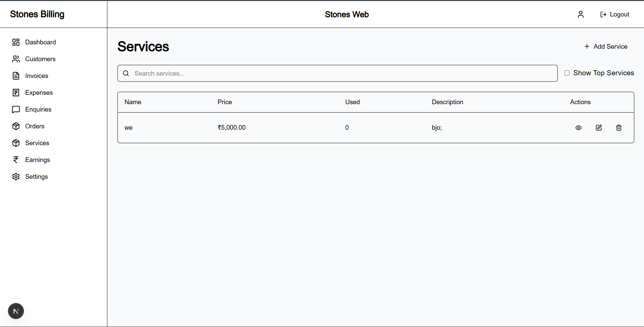Click the Orders package icon
Image resolution: width=644 pixels, height=327 pixels.
click(x=16, y=126)
